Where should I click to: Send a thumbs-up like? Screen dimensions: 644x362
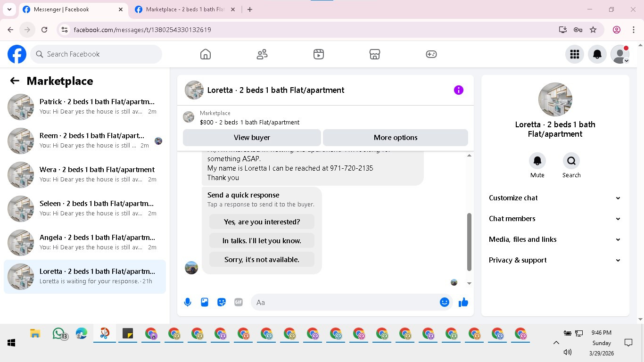coord(463,302)
